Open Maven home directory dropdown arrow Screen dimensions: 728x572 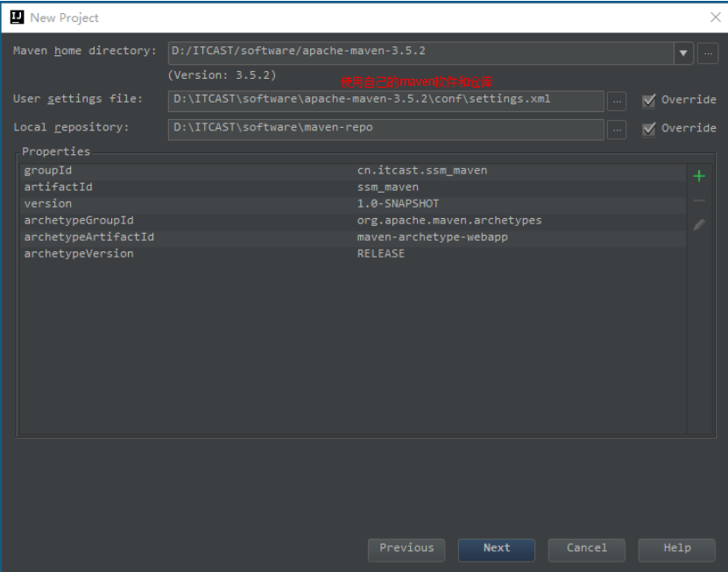683,53
